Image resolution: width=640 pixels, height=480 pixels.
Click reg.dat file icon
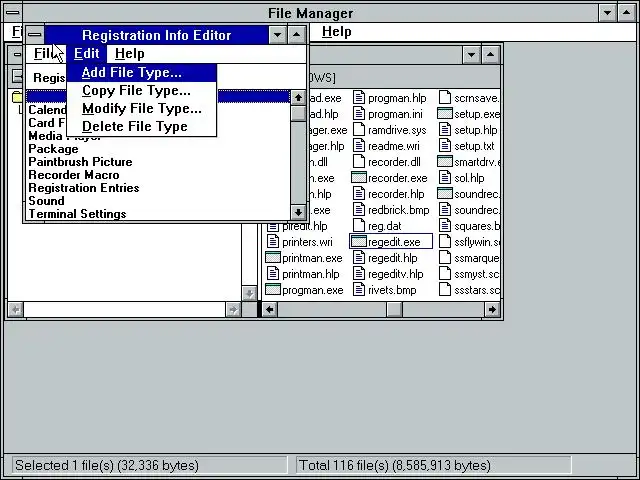(359, 226)
